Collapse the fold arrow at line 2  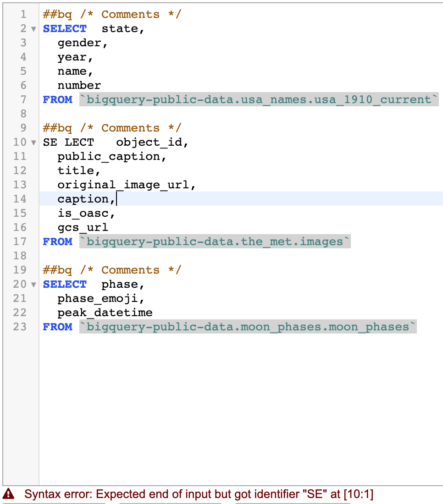coord(33,29)
